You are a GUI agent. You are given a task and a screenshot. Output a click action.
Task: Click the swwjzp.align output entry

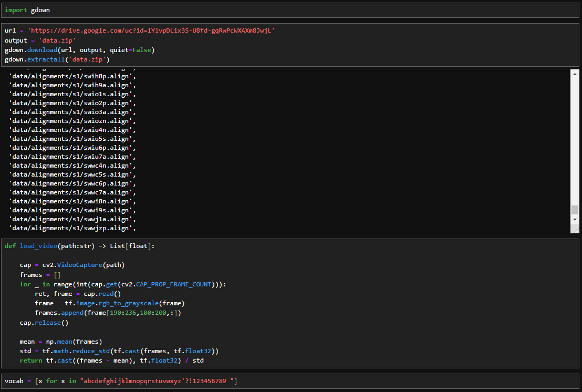[x=72, y=228]
